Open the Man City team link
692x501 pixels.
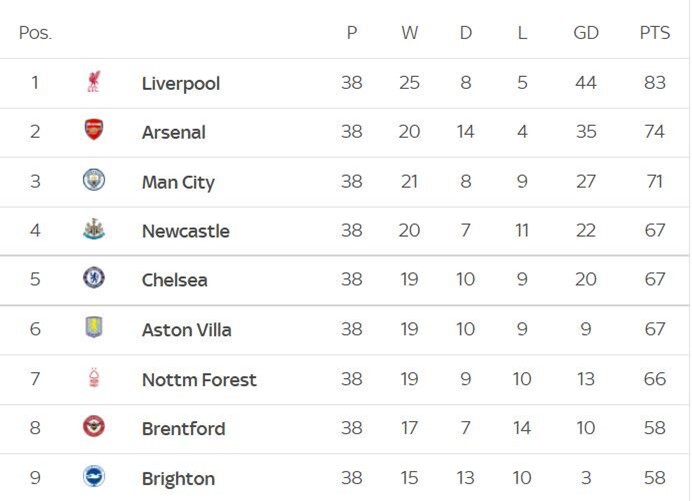point(178,182)
